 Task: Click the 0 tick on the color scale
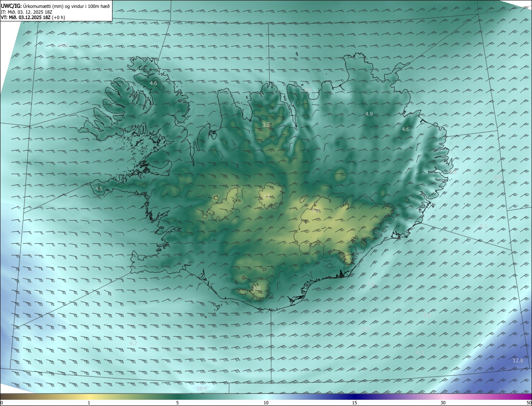point(2,403)
